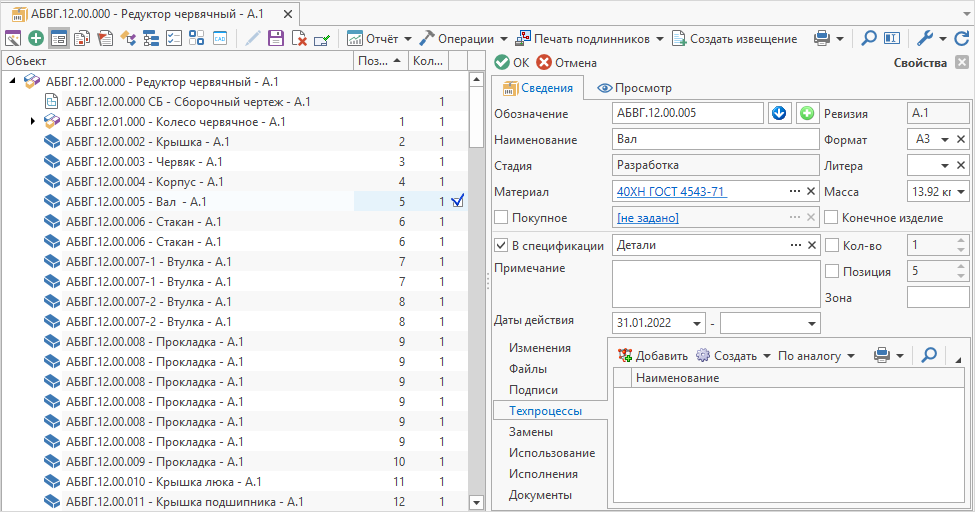Toggle the Покупное checkbox
This screenshot has height=512, width=975.
point(501,218)
